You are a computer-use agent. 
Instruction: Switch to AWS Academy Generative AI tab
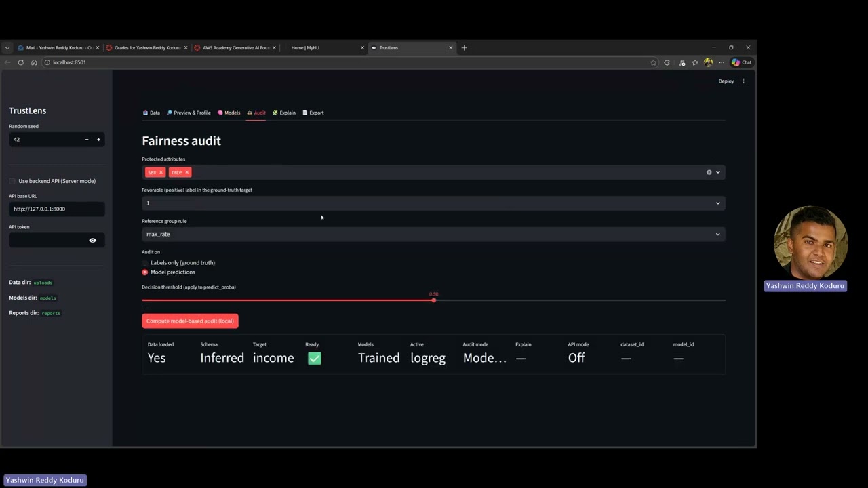coord(235,47)
